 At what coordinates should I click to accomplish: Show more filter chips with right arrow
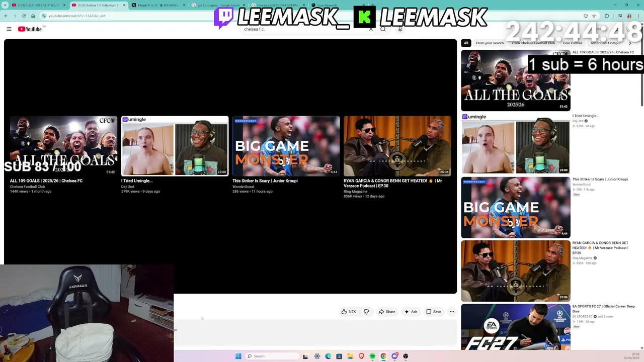[630, 43]
